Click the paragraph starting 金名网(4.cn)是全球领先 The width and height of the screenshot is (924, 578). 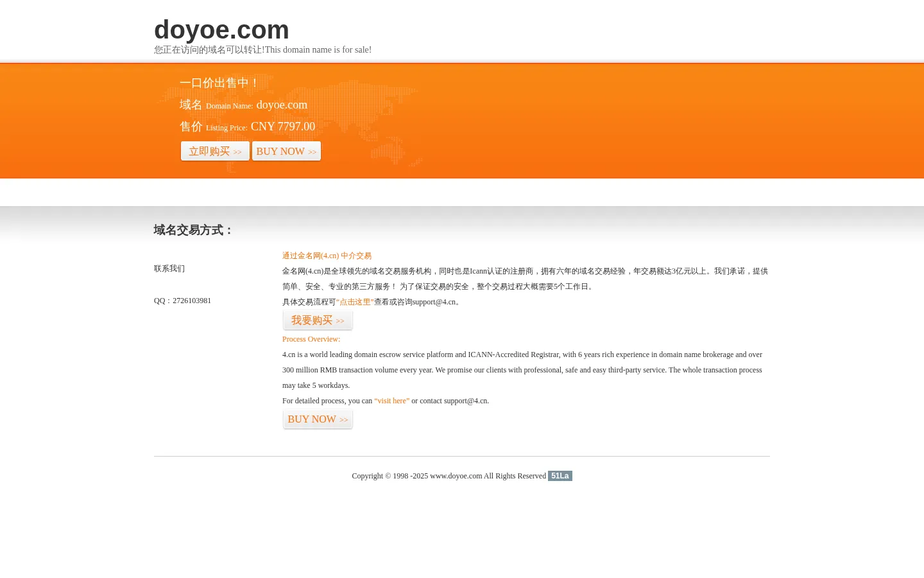tap(525, 279)
